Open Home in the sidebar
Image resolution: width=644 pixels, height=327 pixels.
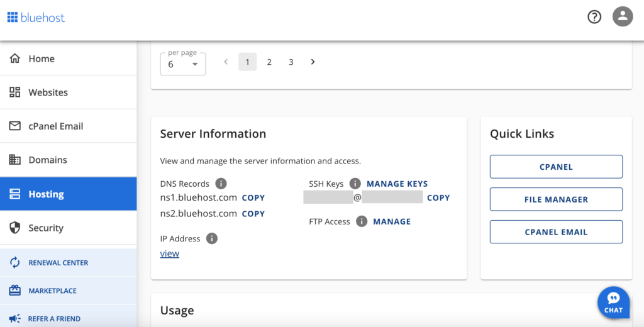pos(68,58)
